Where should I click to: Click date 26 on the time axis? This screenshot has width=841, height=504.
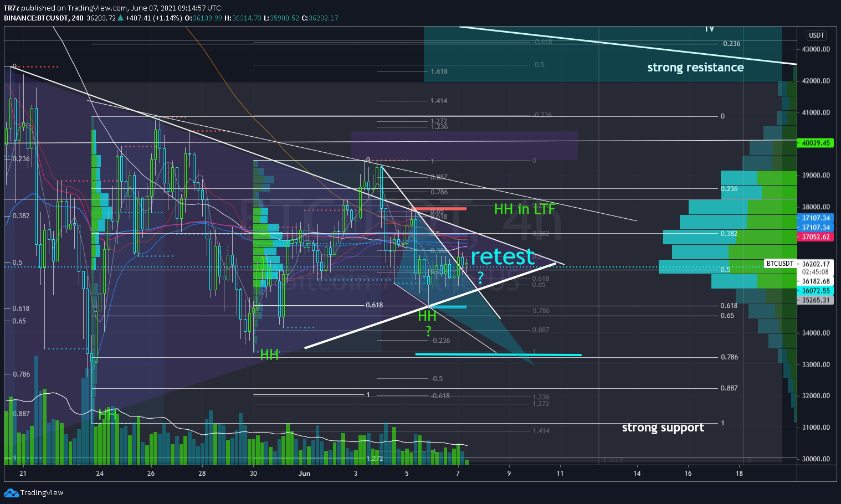point(151,473)
